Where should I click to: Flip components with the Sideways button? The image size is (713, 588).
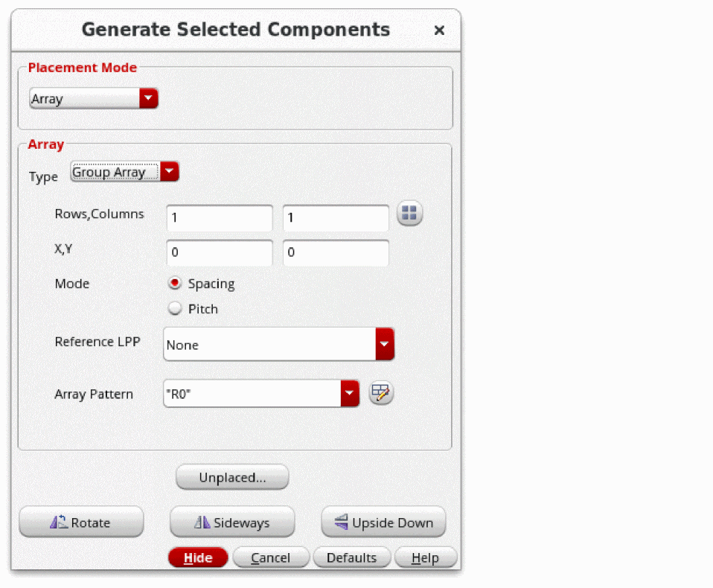click(232, 523)
